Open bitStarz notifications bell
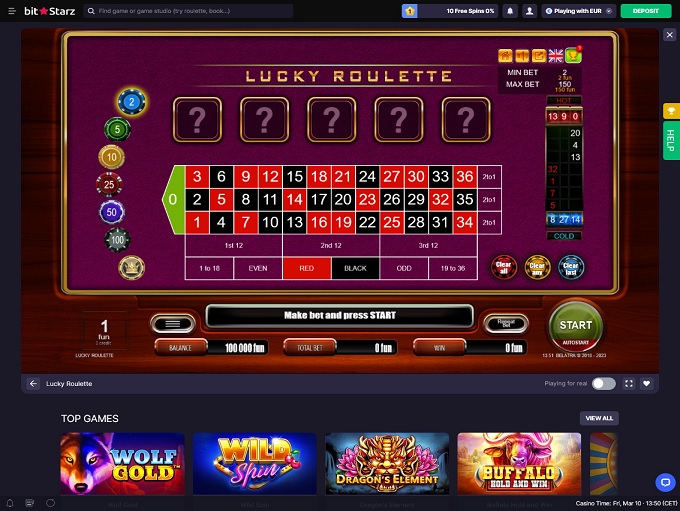 [x=510, y=11]
